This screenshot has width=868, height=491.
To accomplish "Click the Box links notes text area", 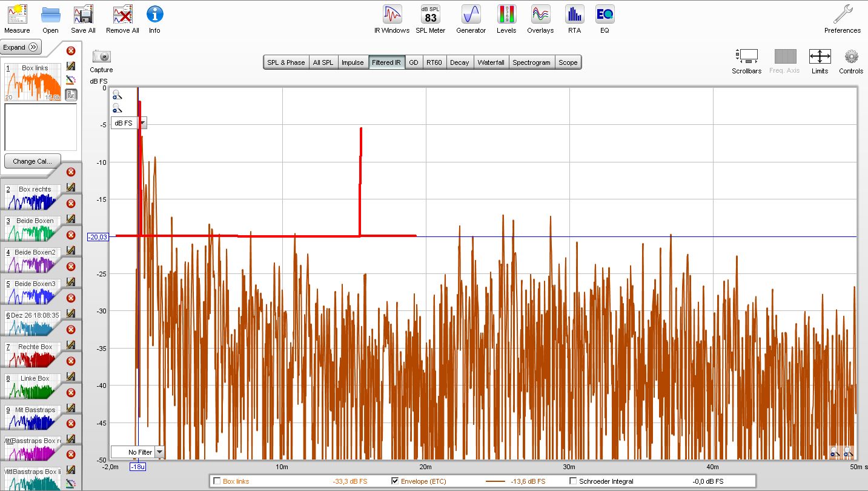I will coord(41,127).
